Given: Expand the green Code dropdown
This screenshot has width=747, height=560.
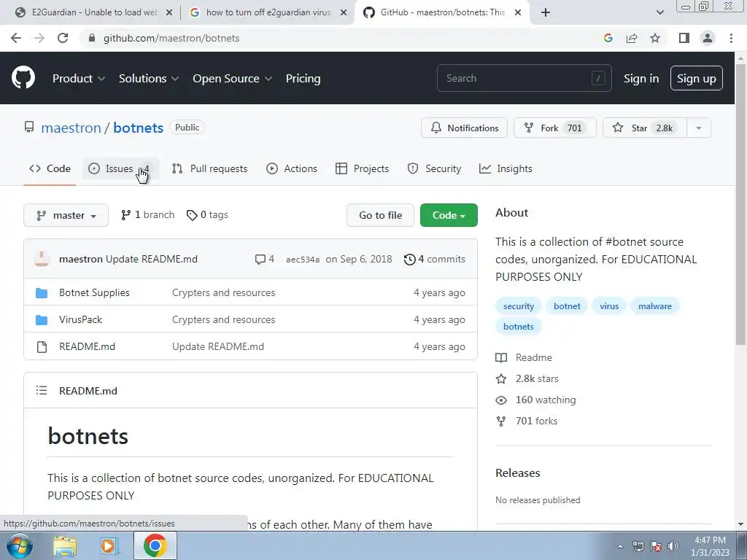Looking at the screenshot, I should [x=449, y=215].
